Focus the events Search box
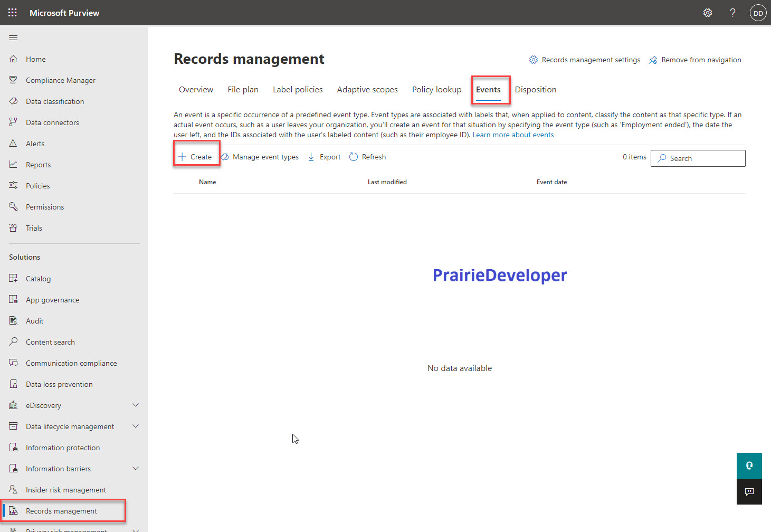 [698, 158]
